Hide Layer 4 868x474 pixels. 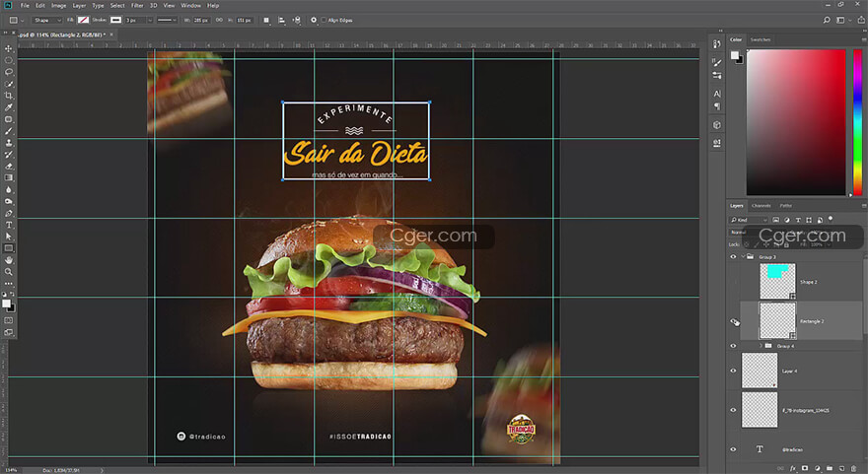734,371
